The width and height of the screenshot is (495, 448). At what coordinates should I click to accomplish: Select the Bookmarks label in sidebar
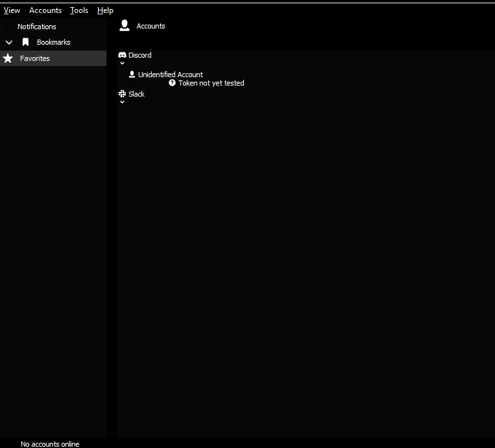click(x=53, y=42)
